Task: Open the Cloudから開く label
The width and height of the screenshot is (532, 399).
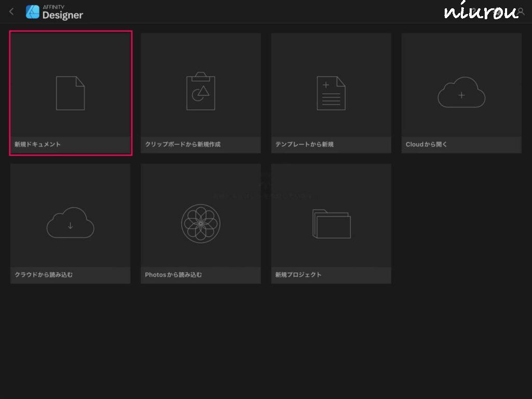Action: (427, 144)
